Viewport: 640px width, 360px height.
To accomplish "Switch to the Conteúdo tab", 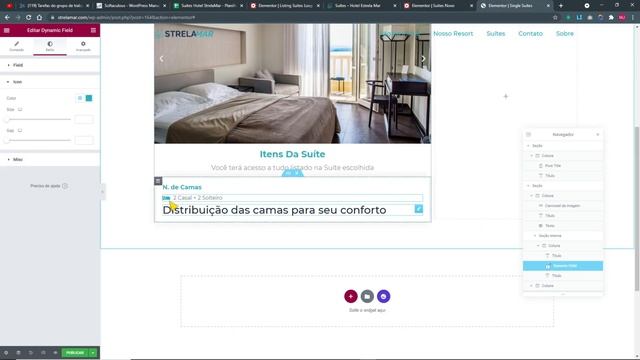I will tap(17, 46).
